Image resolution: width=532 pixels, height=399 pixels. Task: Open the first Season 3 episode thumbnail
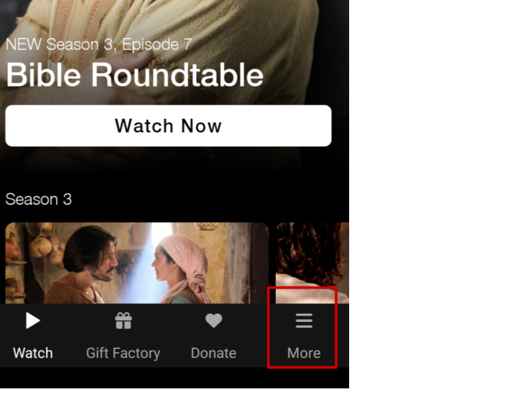[137, 263]
